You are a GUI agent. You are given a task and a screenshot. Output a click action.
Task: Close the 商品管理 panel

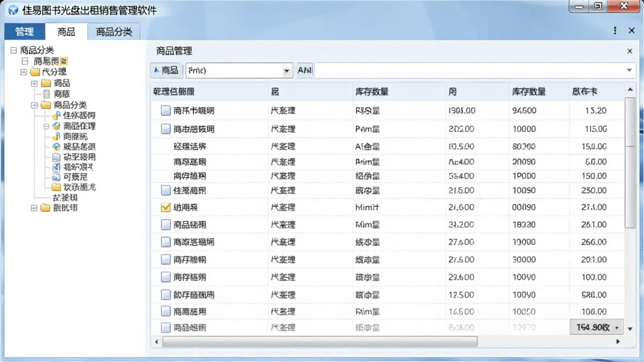(630, 51)
